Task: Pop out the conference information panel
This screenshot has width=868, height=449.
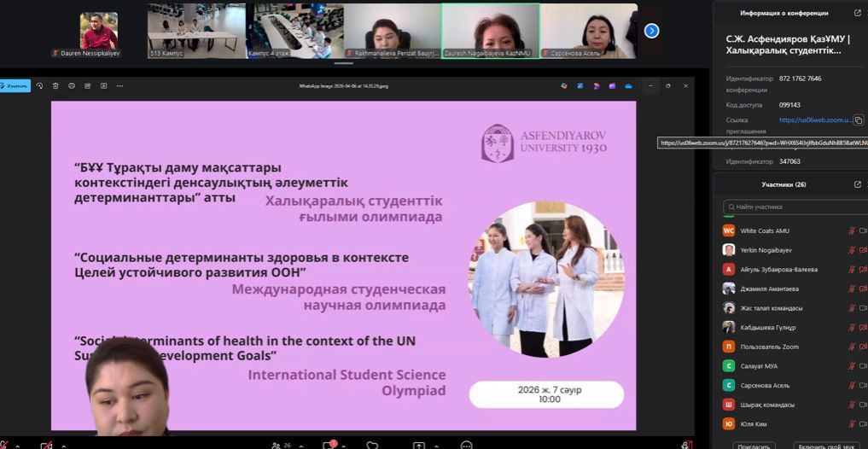Action: 858,13
